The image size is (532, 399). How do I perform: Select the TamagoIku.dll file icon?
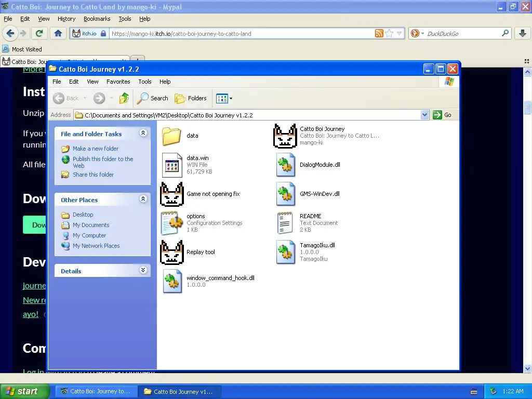[285, 252]
